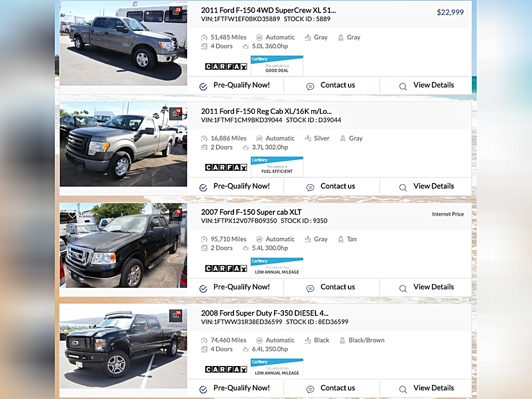This screenshot has height=399, width=532.
Task: Click camera icon on 2011 Reg Cab photo
Action: tap(176, 113)
